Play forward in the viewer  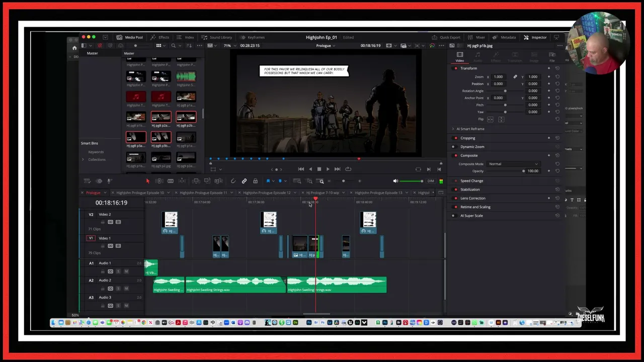(328, 169)
